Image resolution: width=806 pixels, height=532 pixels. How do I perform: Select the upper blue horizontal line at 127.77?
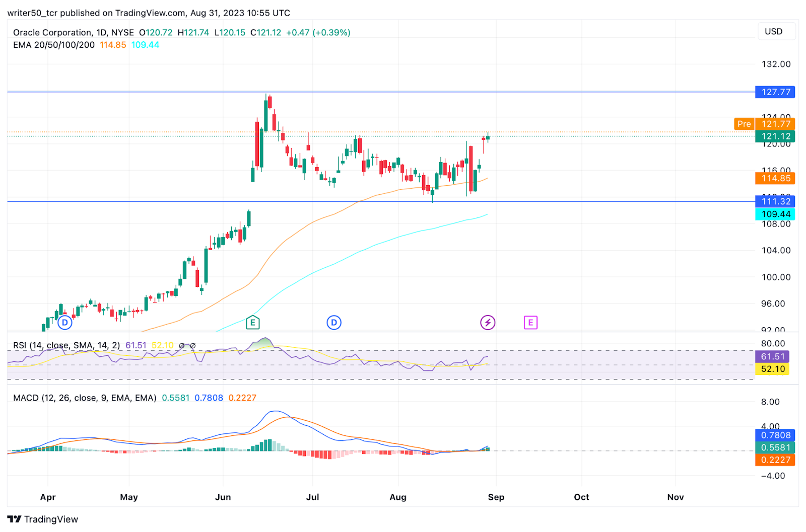tap(381, 92)
